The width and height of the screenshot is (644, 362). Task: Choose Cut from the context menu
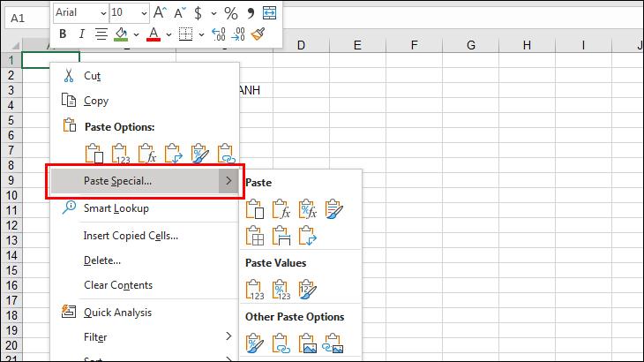point(144,76)
